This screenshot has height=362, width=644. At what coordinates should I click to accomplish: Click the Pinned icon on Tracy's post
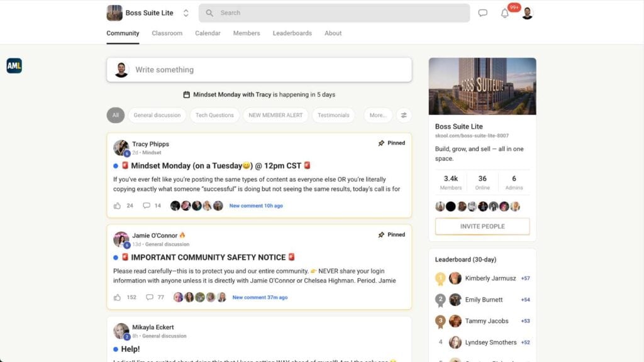coord(381,143)
